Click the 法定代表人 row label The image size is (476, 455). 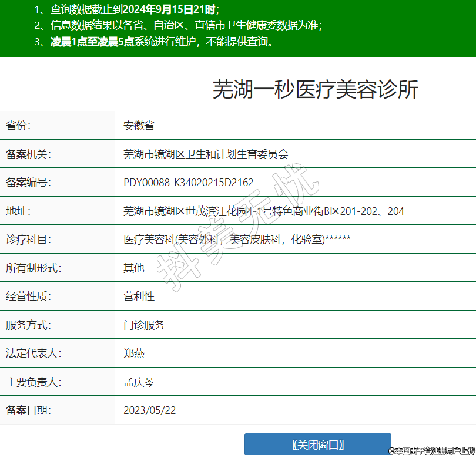tap(33, 353)
